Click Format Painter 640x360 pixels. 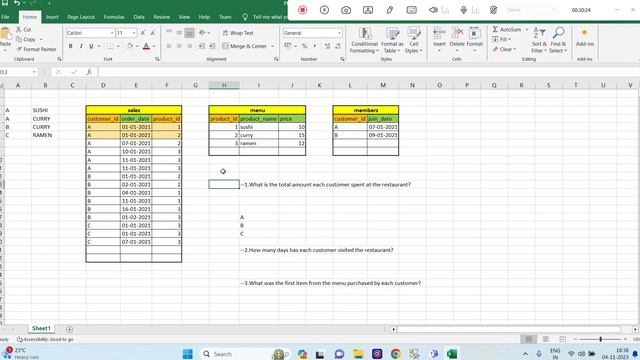36,49
